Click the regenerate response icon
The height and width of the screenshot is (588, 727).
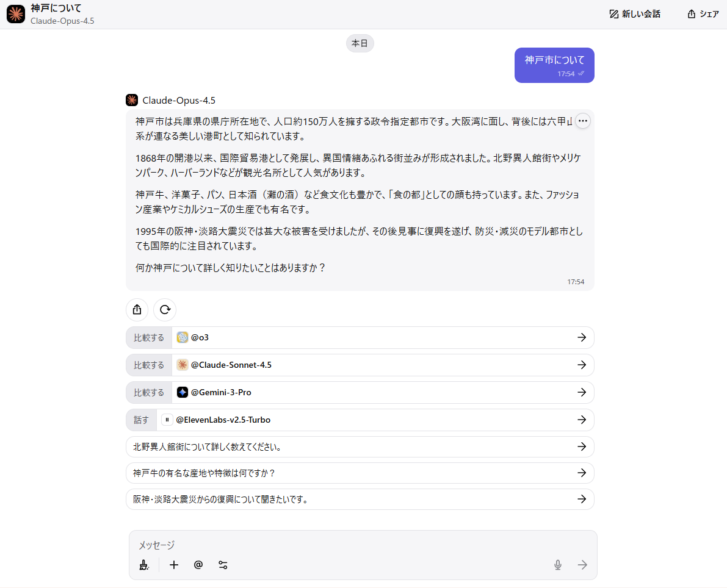pos(165,309)
